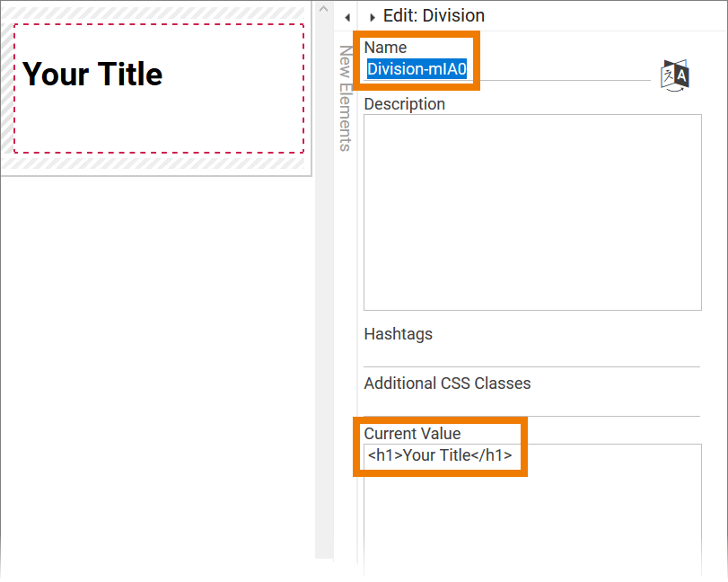The height and width of the screenshot is (582, 728).
Task: Focus the Description text box
Action: coord(531,212)
